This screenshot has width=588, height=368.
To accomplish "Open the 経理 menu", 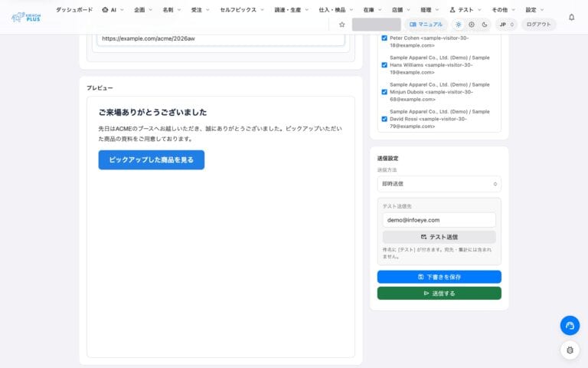I will (430, 10).
